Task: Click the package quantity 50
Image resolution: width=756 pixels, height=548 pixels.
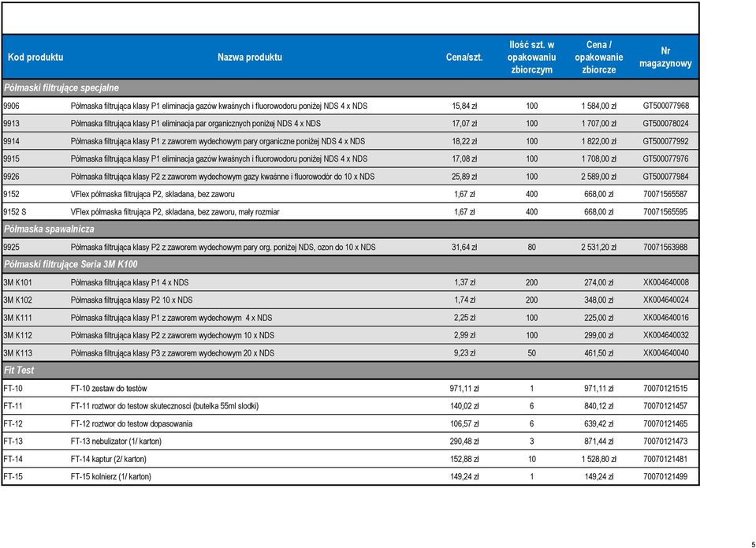Action: coord(532,353)
